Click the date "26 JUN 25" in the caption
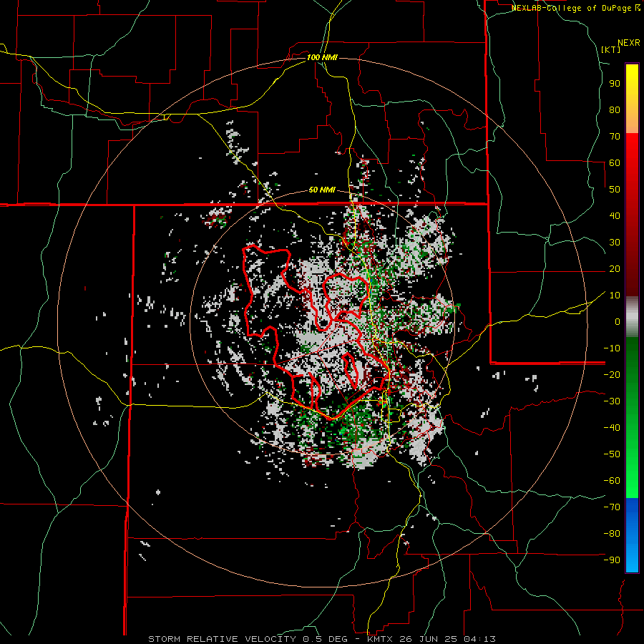 coord(429,639)
